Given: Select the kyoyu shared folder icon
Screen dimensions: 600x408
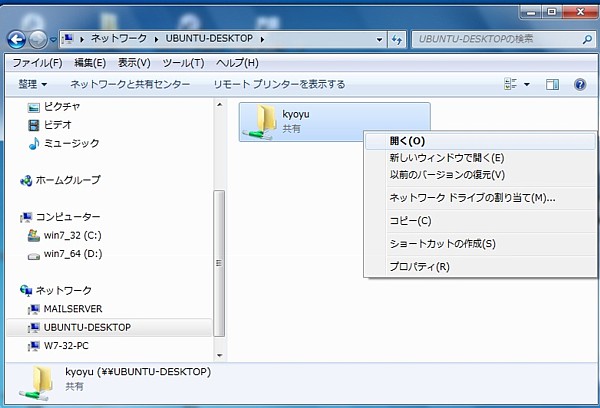Looking at the screenshot, I should tap(259, 122).
